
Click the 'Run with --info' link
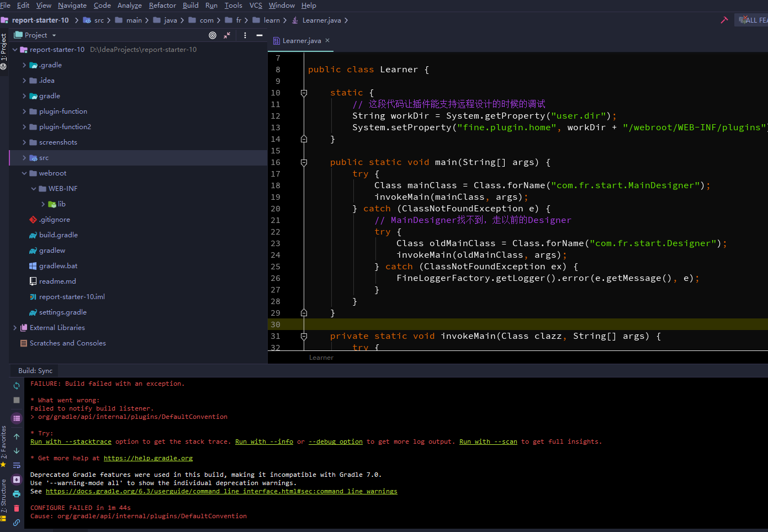pyautogui.click(x=264, y=441)
